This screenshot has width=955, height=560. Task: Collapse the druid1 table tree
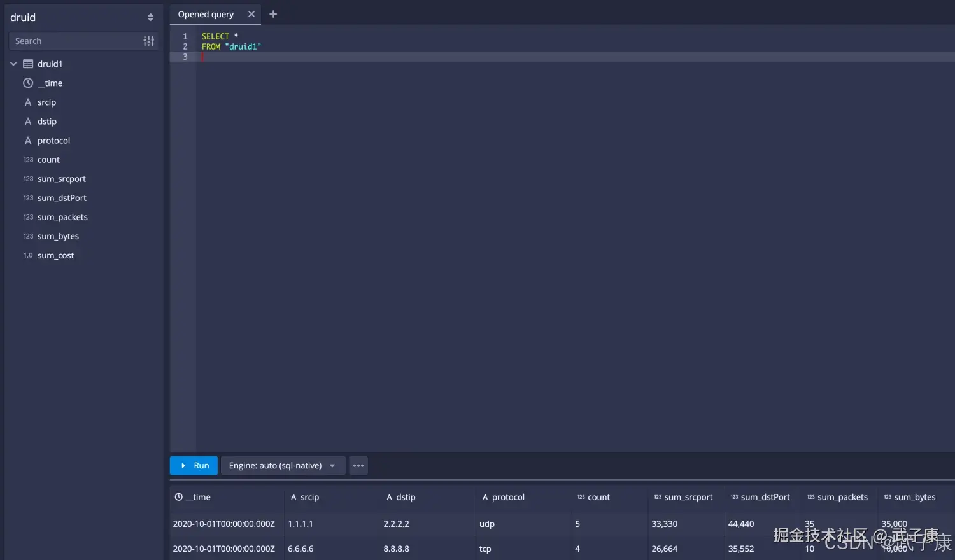coord(13,64)
